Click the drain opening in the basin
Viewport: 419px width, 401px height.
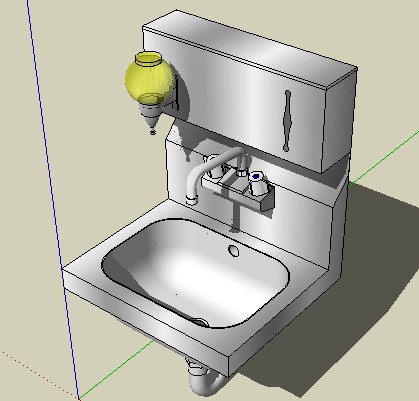pos(199,322)
